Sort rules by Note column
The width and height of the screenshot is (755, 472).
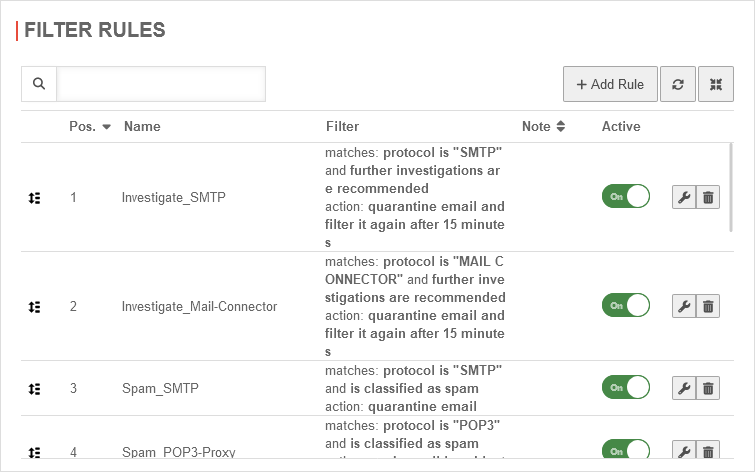(561, 127)
